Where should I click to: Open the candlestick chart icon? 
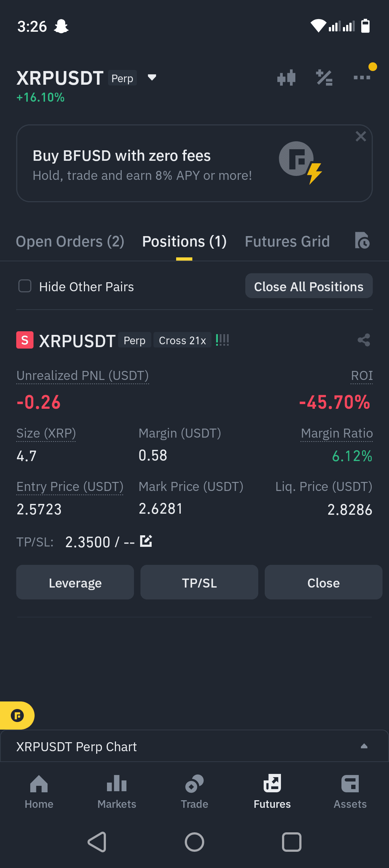(286, 77)
